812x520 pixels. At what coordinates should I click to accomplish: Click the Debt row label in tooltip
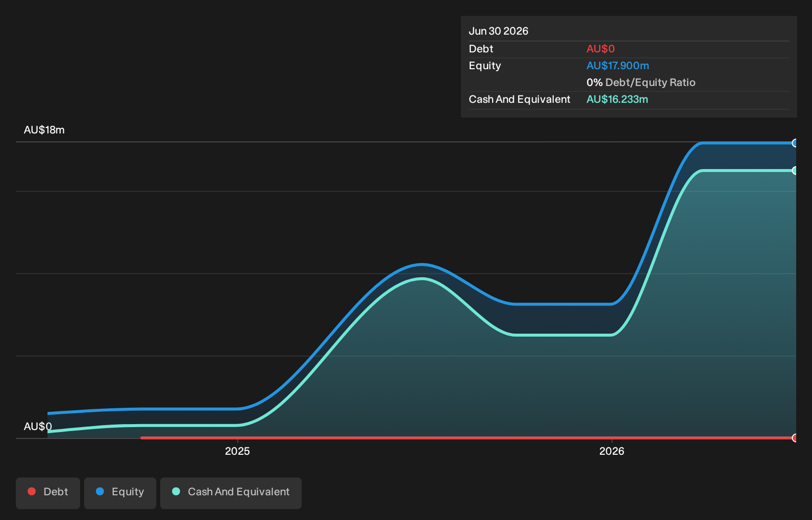pos(481,49)
